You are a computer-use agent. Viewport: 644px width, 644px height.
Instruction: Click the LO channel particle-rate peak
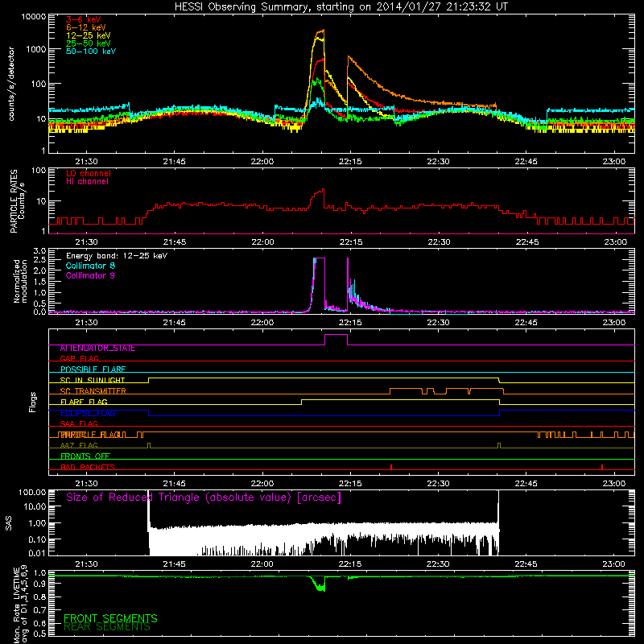[324, 189]
